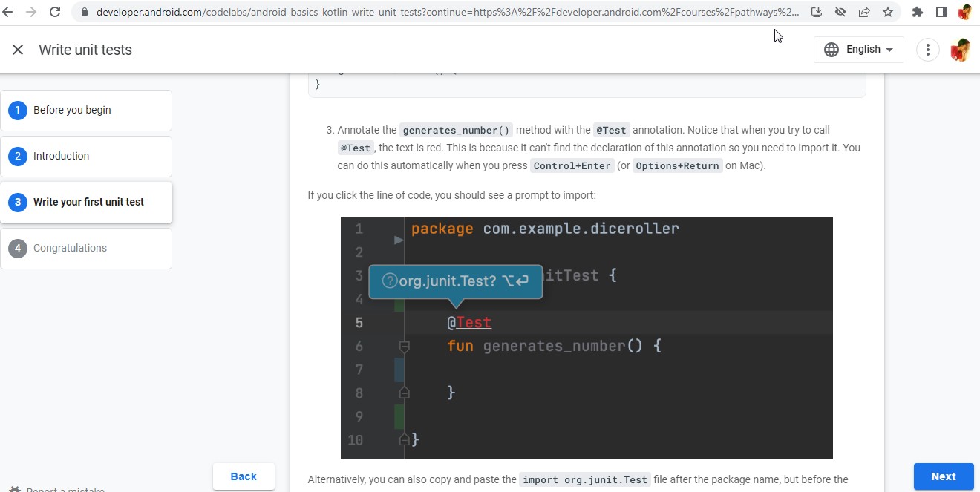Click the Chrome profile avatar
980x492 pixels.
(966, 12)
